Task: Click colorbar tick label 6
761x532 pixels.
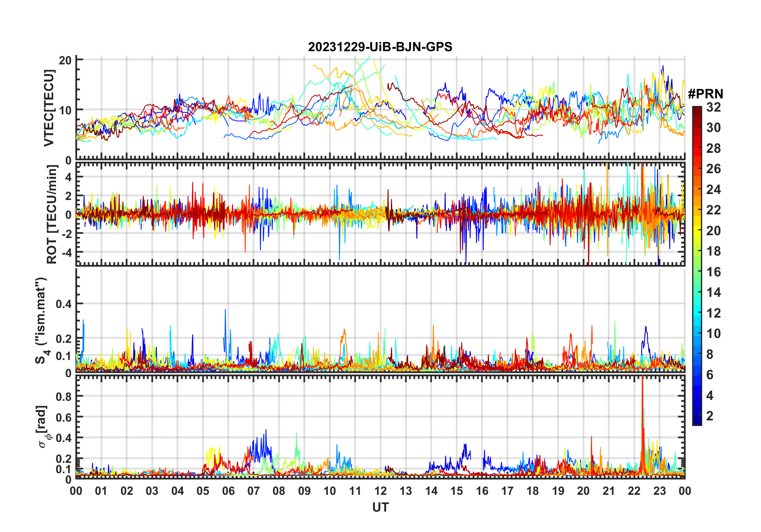Action: [x=710, y=375]
